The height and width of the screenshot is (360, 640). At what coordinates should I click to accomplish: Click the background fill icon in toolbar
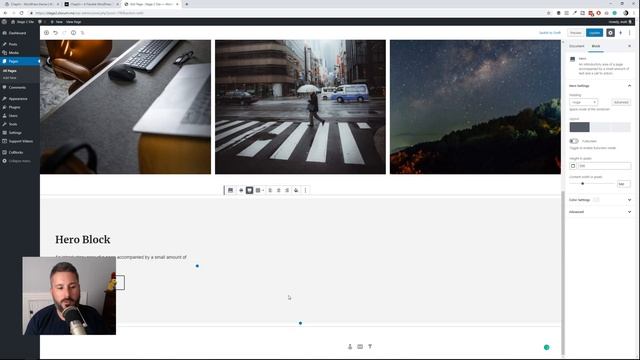tap(296, 190)
